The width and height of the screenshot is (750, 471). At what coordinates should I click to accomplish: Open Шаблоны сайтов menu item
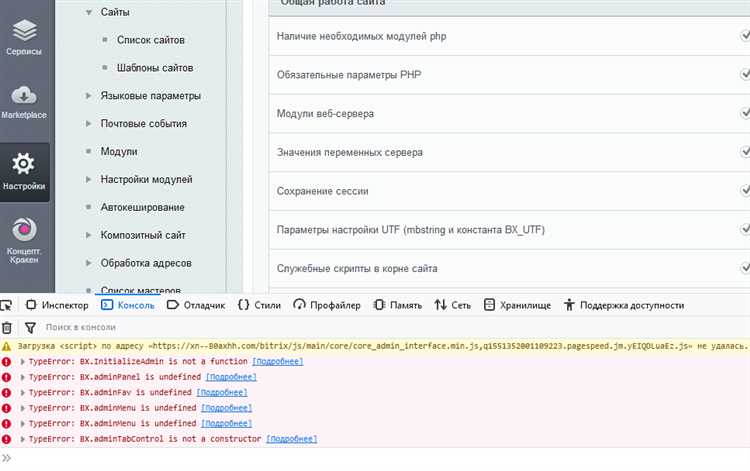coord(155,68)
